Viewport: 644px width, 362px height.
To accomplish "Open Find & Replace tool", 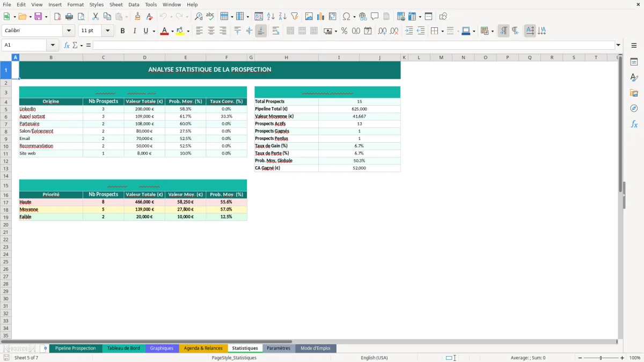I will coord(199,17).
